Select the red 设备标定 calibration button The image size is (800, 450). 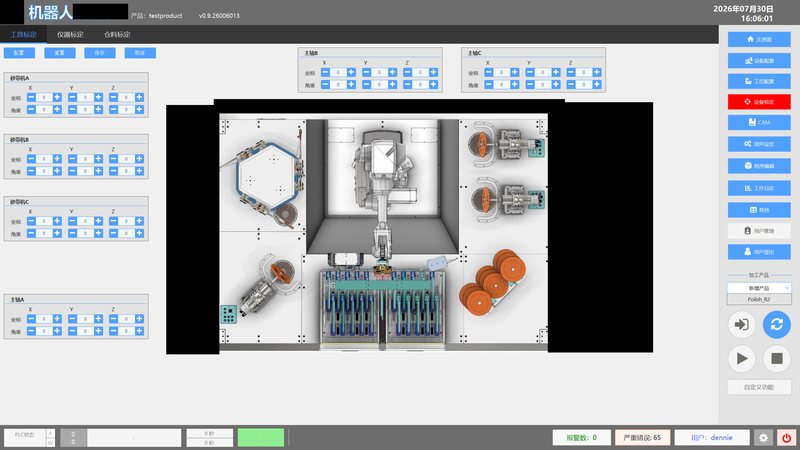click(759, 102)
